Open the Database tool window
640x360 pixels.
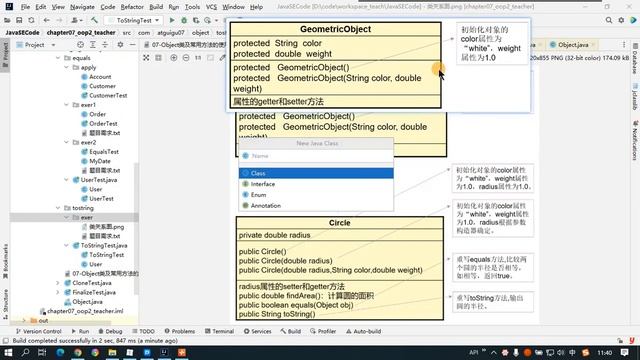coord(635,58)
